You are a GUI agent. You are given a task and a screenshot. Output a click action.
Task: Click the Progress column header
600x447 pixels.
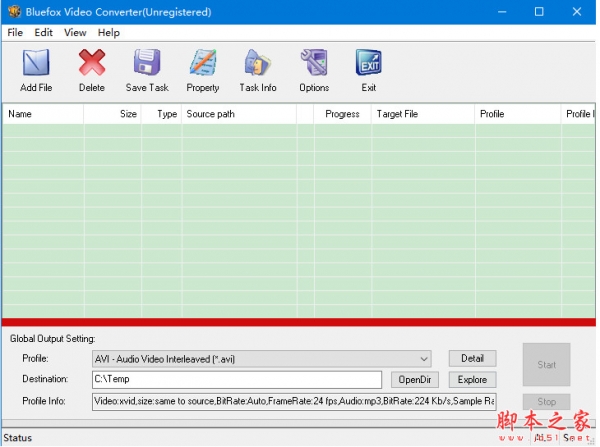pyautogui.click(x=342, y=114)
